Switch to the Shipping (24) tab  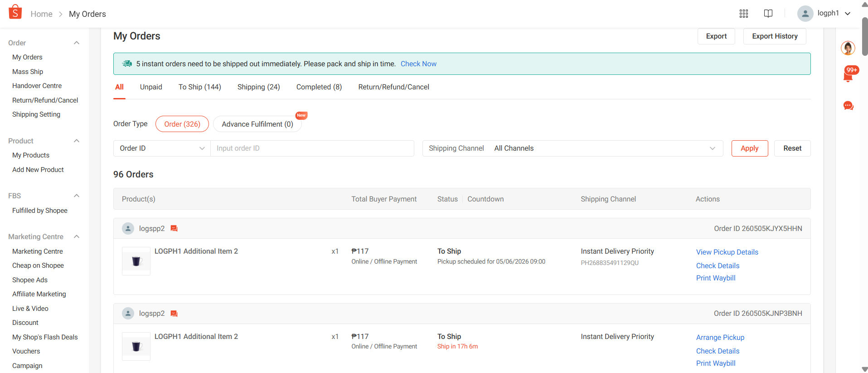[259, 87]
